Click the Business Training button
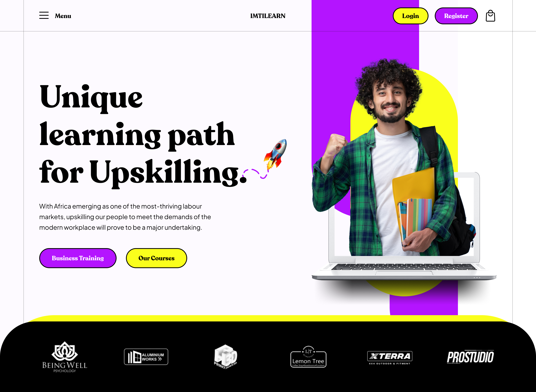 coord(78,258)
